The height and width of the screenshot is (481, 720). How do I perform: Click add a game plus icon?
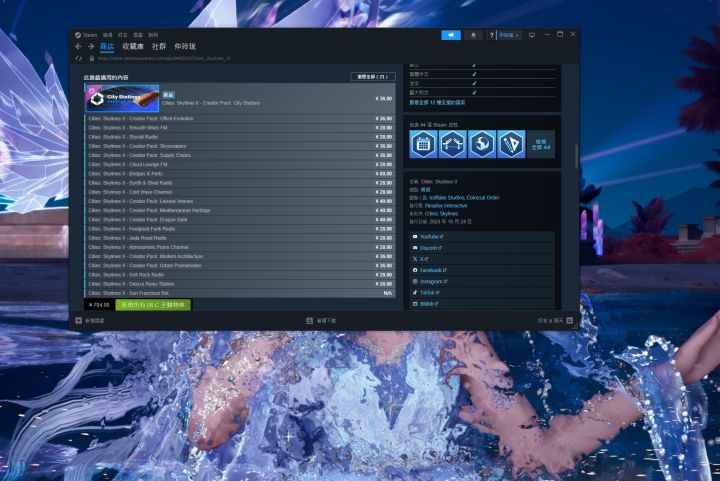79,320
